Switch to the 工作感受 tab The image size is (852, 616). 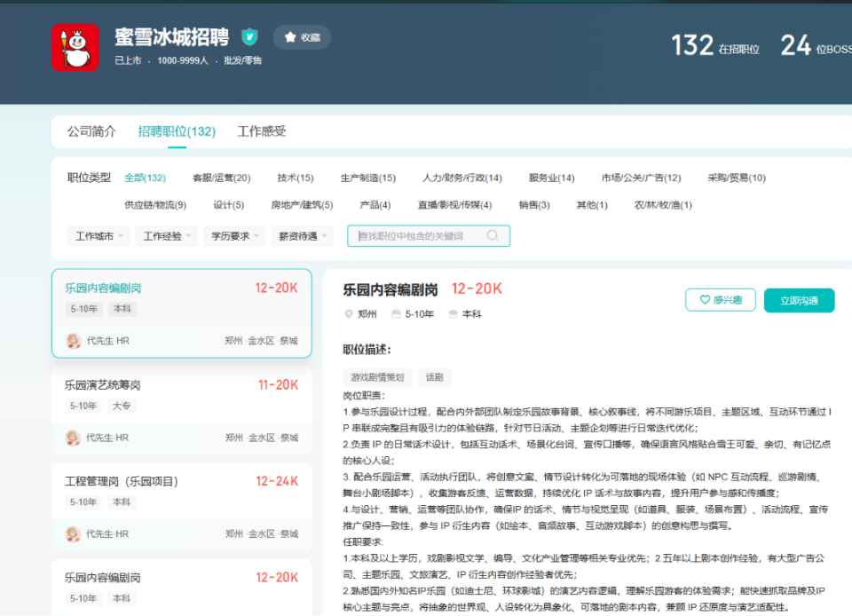click(263, 130)
